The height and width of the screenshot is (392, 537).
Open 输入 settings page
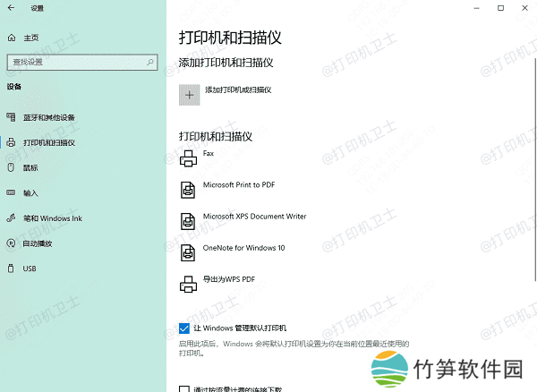(30, 193)
